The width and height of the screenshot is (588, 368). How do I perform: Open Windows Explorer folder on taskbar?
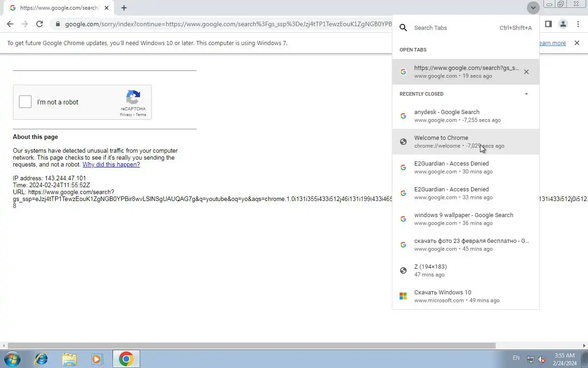click(69, 359)
